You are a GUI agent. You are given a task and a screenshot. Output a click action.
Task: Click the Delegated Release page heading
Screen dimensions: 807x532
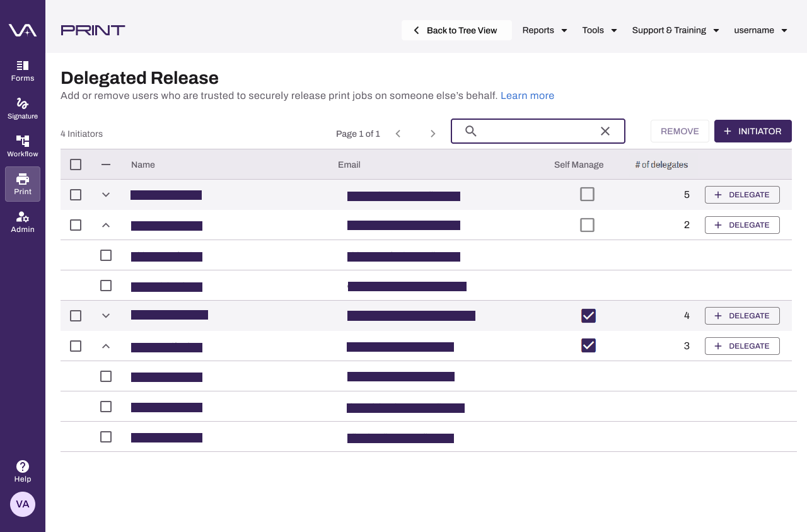139,78
